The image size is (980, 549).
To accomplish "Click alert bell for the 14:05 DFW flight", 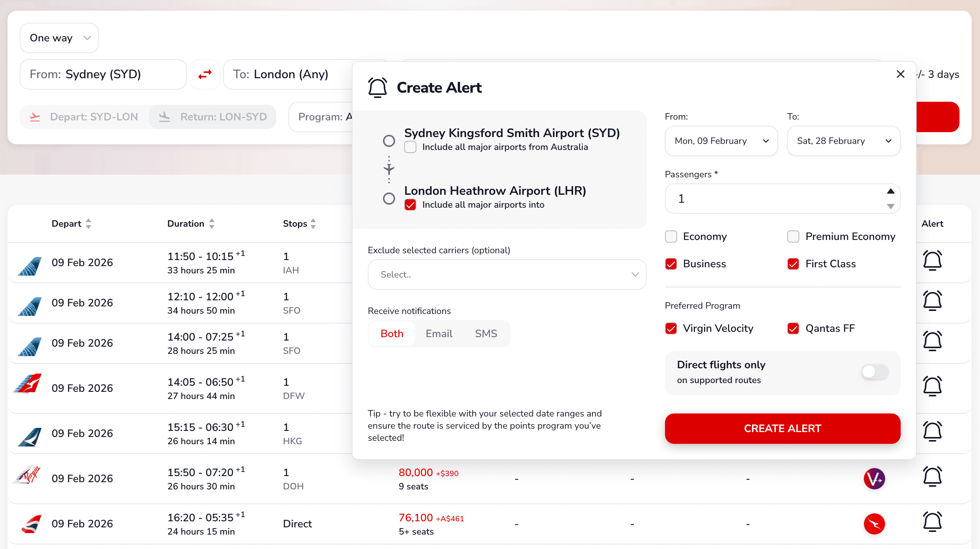I will [x=932, y=387].
